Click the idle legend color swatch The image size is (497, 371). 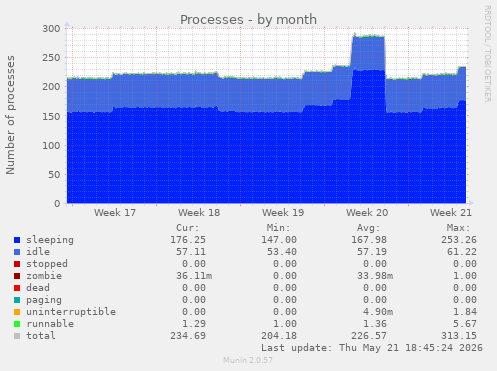click(17, 252)
